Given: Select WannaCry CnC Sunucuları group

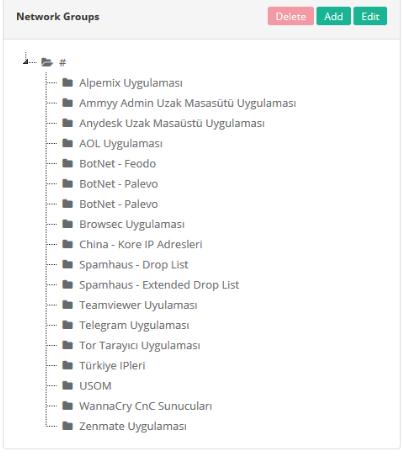Looking at the screenshot, I should (x=145, y=406).
